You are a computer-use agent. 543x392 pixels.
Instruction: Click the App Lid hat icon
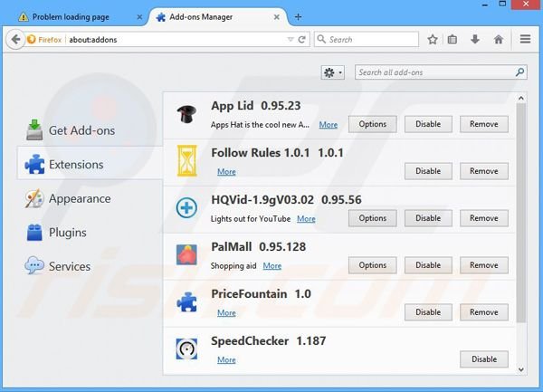click(187, 113)
